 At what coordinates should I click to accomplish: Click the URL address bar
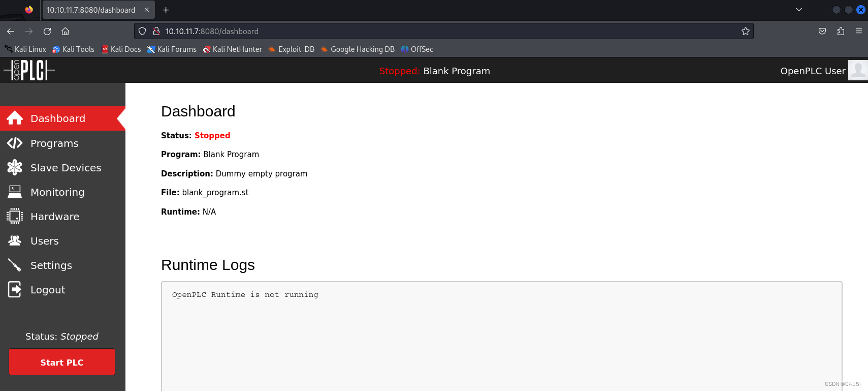(443, 31)
